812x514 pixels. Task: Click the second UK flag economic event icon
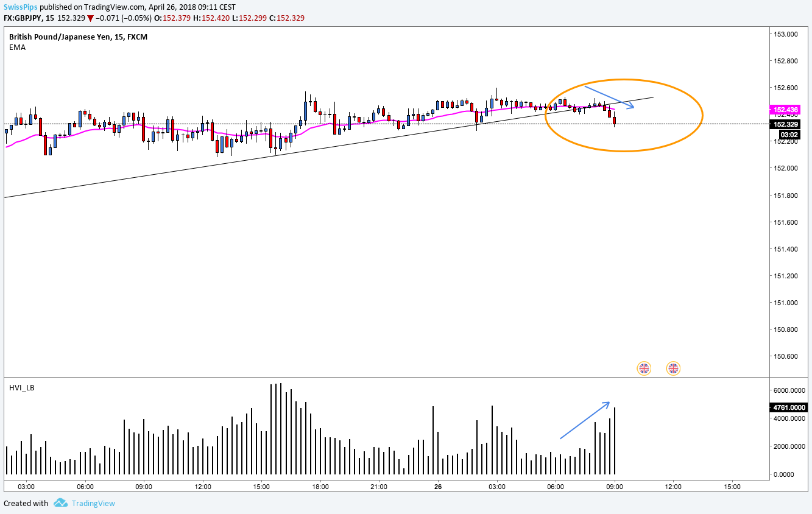[673, 368]
